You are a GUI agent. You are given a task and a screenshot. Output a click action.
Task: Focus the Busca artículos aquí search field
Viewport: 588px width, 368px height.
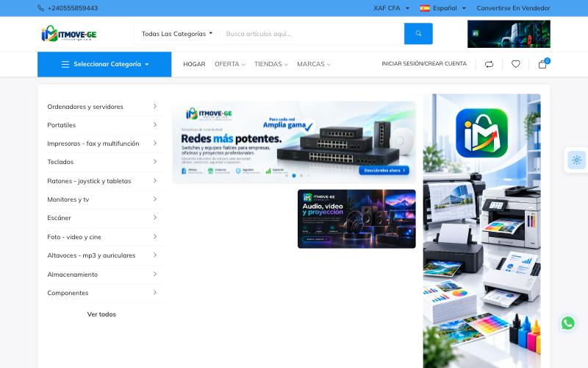click(312, 34)
